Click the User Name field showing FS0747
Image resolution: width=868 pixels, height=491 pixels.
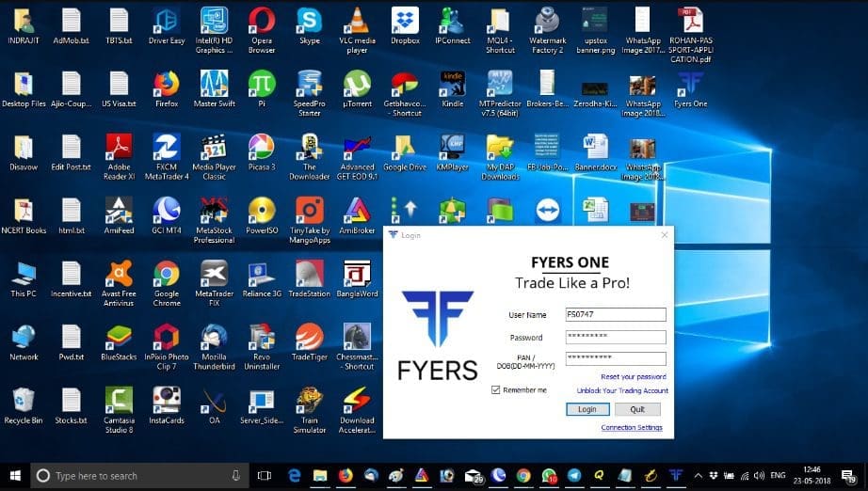[616, 314]
